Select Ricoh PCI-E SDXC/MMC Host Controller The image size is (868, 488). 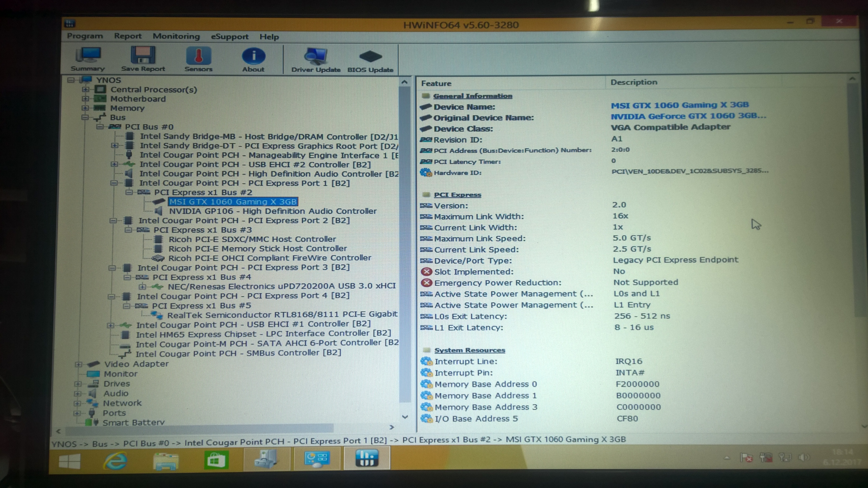pos(252,239)
